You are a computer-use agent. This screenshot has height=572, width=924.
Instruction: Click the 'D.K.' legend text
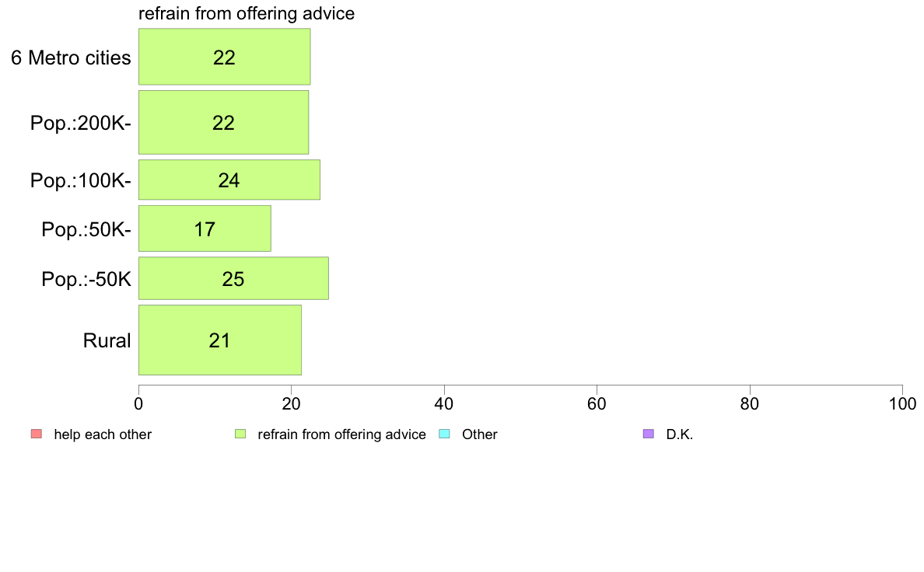pyautogui.click(x=680, y=434)
